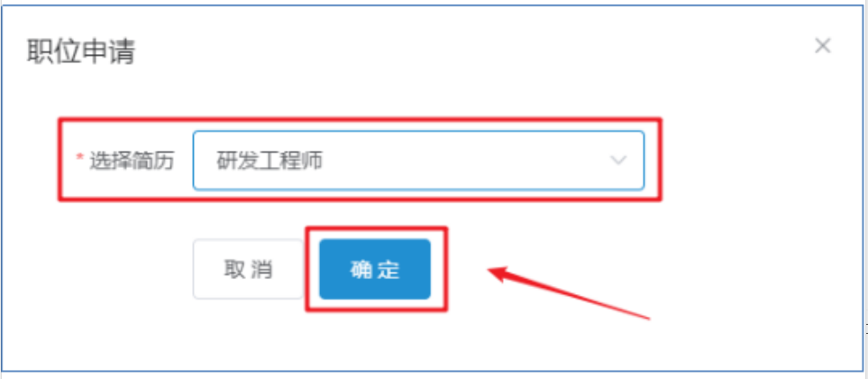Select the 研发工程师 resume value
The height and width of the screenshot is (379, 868).
[x=269, y=161]
